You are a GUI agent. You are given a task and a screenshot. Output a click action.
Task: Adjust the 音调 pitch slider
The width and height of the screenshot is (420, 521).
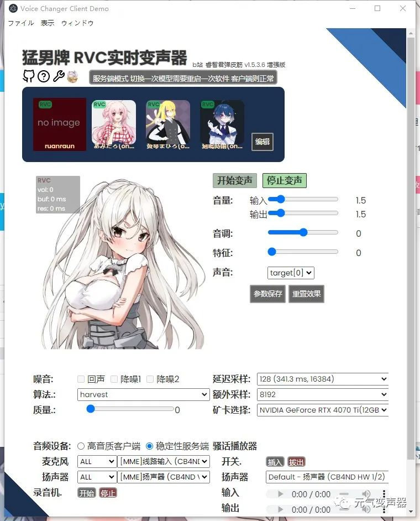point(303,232)
